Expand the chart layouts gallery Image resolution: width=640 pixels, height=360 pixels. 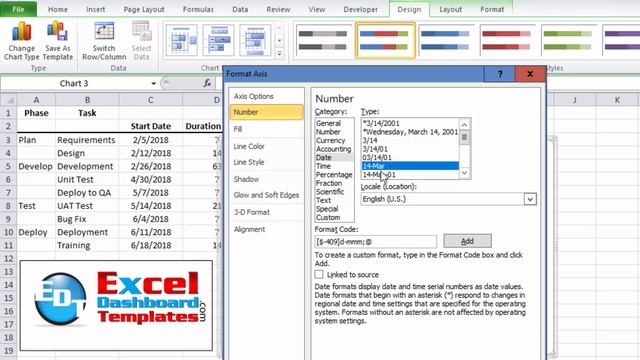click(x=280, y=53)
